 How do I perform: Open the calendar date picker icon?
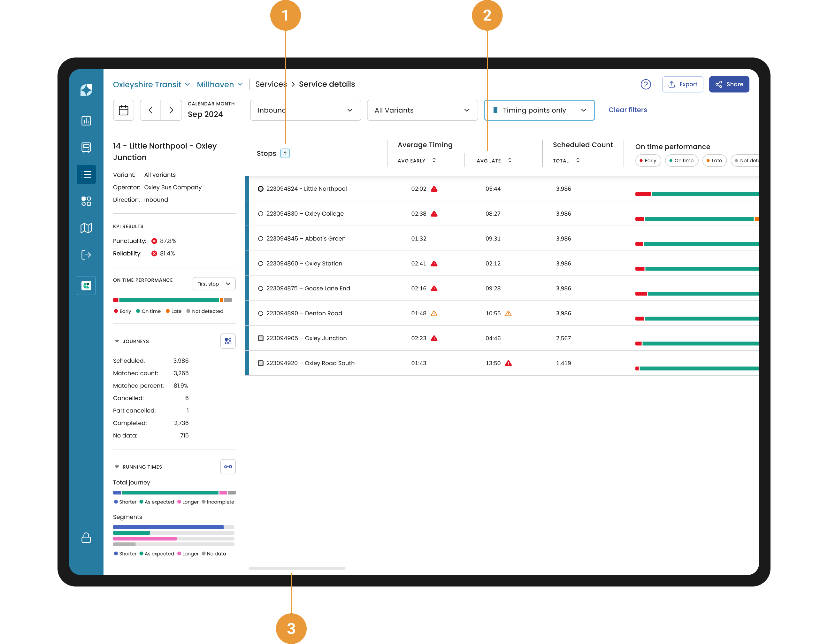pos(124,110)
